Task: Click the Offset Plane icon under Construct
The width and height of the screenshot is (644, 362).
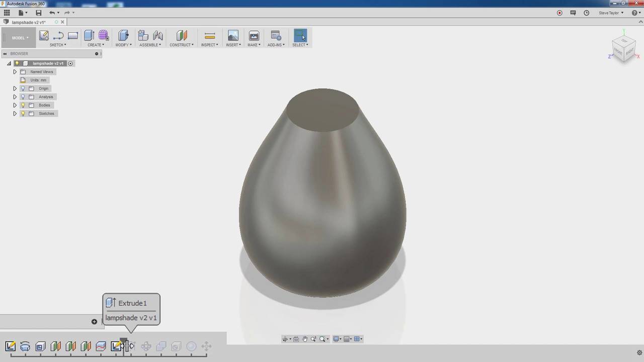Action: click(182, 36)
